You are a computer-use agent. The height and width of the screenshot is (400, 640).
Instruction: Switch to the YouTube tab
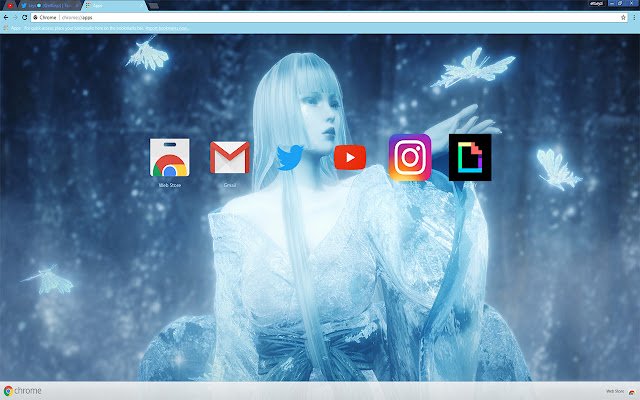tap(10, 6)
